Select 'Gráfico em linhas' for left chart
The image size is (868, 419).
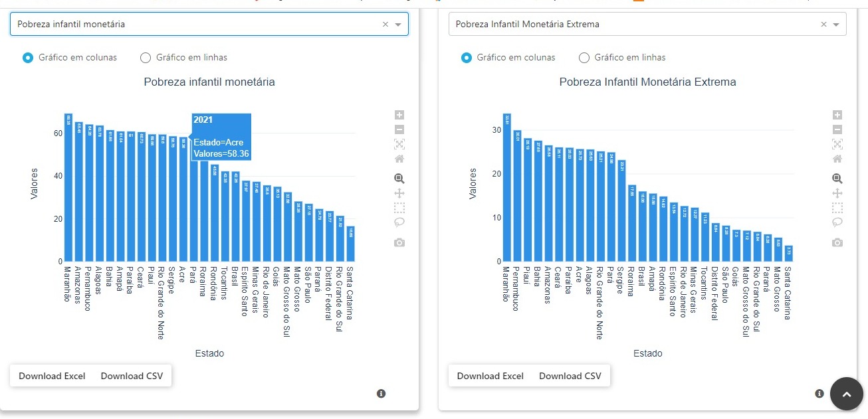[x=146, y=58]
